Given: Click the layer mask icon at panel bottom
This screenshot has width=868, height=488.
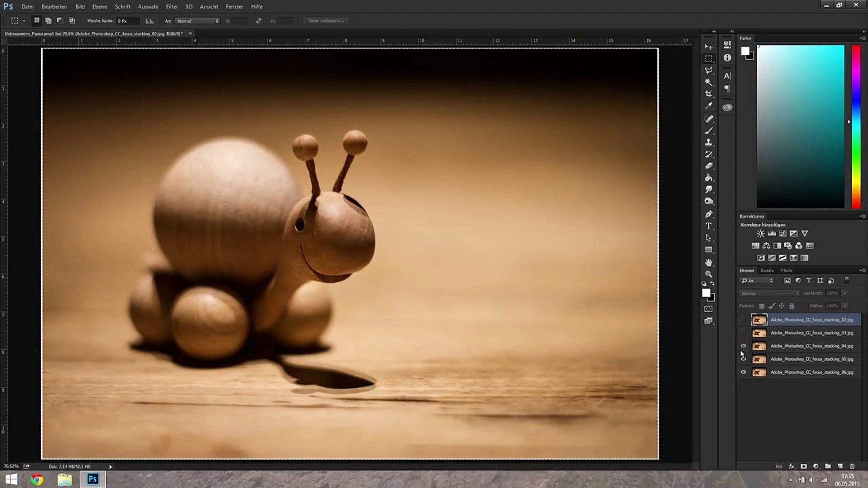Looking at the screenshot, I should pyautogui.click(x=804, y=466).
